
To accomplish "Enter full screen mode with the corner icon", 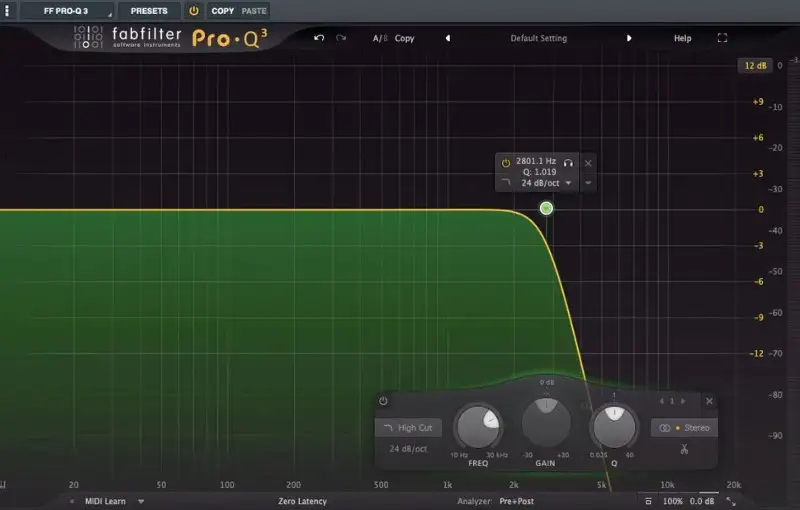I will (x=723, y=38).
